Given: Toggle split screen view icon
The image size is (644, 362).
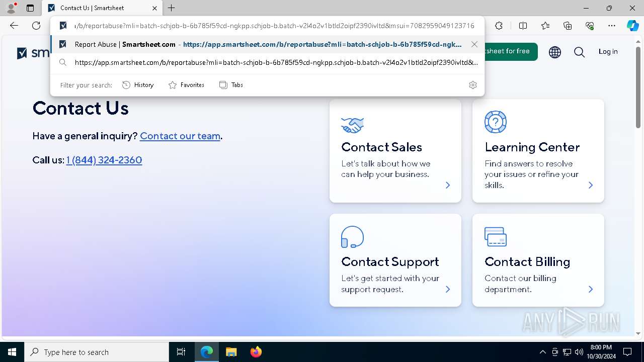Looking at the screenshot, I should [523, 26].
